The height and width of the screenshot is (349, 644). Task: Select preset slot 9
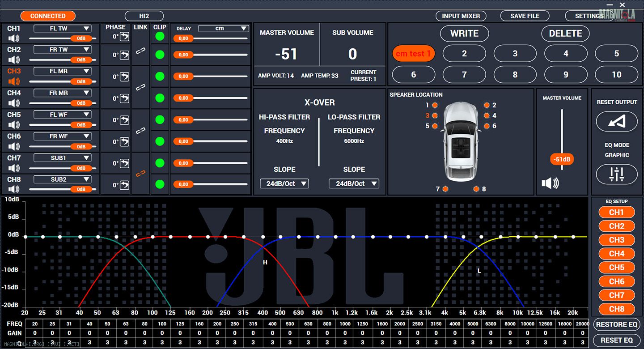click(x=566, y=75)
